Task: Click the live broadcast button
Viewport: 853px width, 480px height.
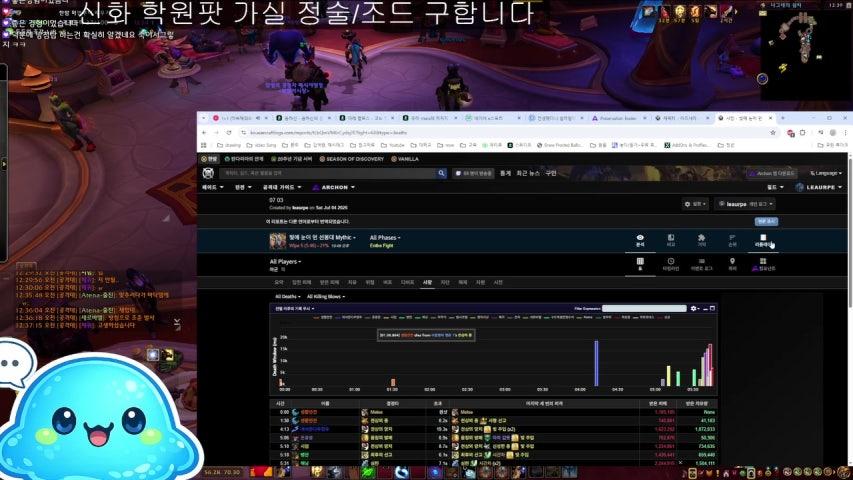Action: [x=474, y=173]
